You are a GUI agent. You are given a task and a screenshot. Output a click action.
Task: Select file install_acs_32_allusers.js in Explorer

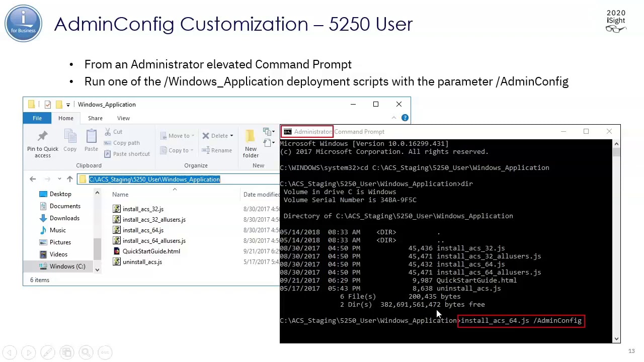[154, 220]
